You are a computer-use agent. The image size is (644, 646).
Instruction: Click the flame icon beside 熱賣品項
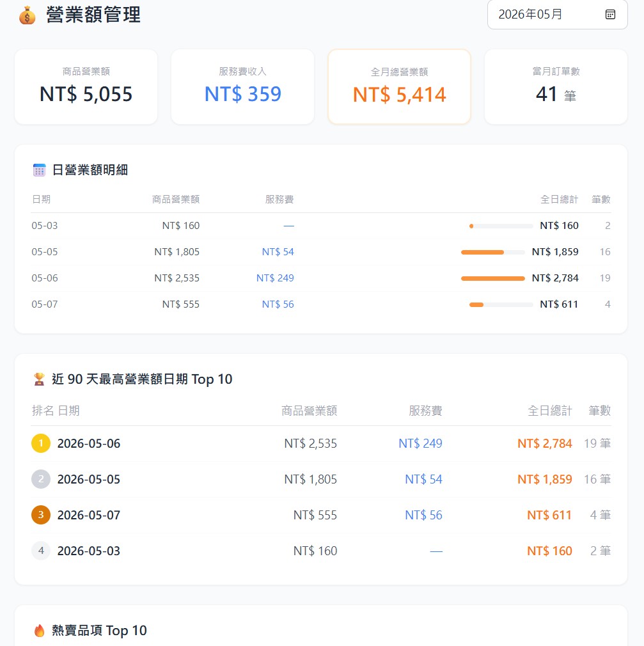39,631
